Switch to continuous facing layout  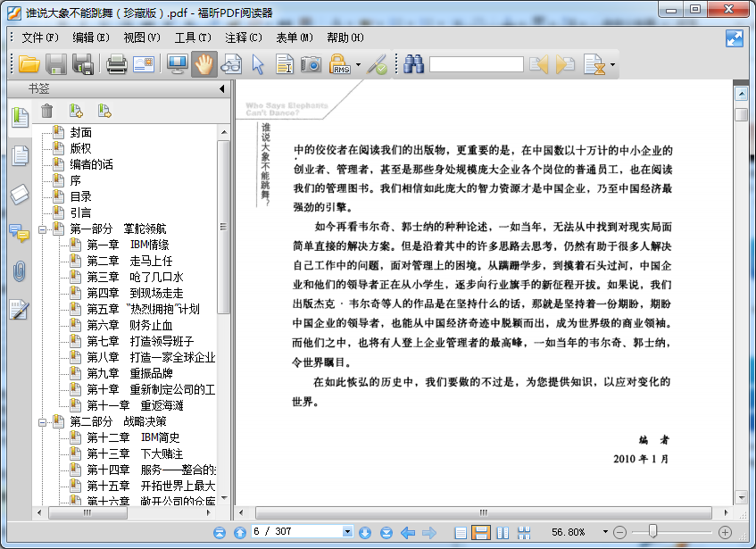524,533
